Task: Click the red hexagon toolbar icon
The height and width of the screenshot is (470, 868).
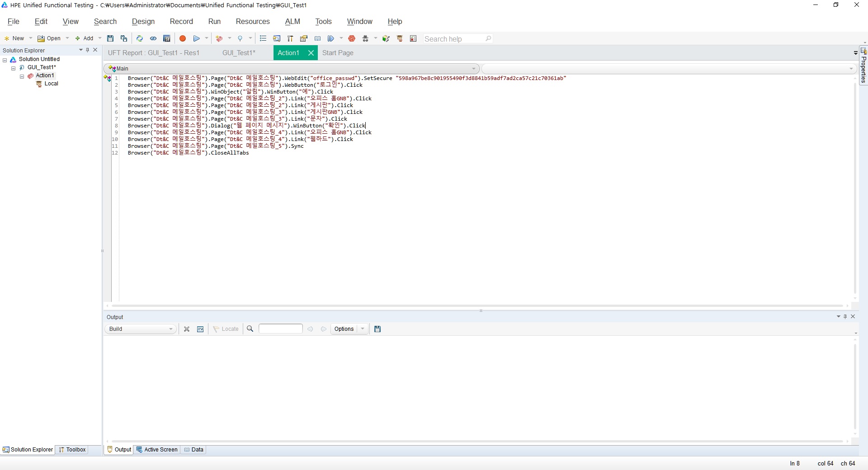Action: [x=352, y=38]
